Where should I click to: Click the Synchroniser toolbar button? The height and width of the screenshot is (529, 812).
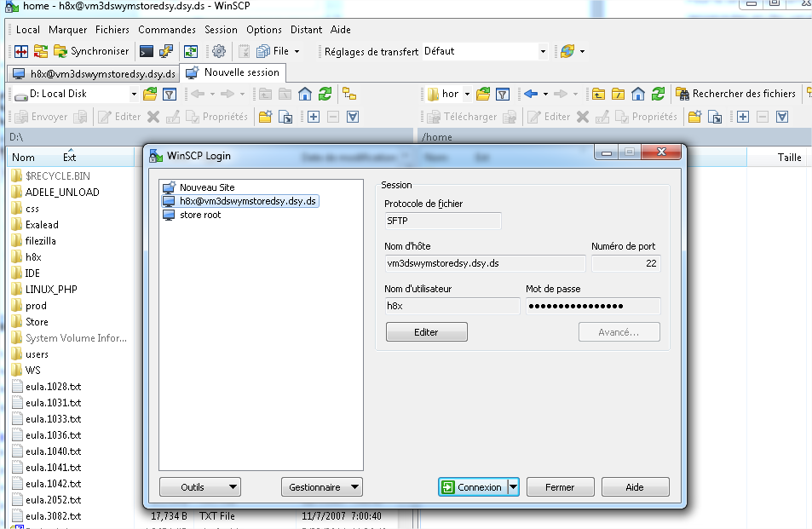(91, 51)
